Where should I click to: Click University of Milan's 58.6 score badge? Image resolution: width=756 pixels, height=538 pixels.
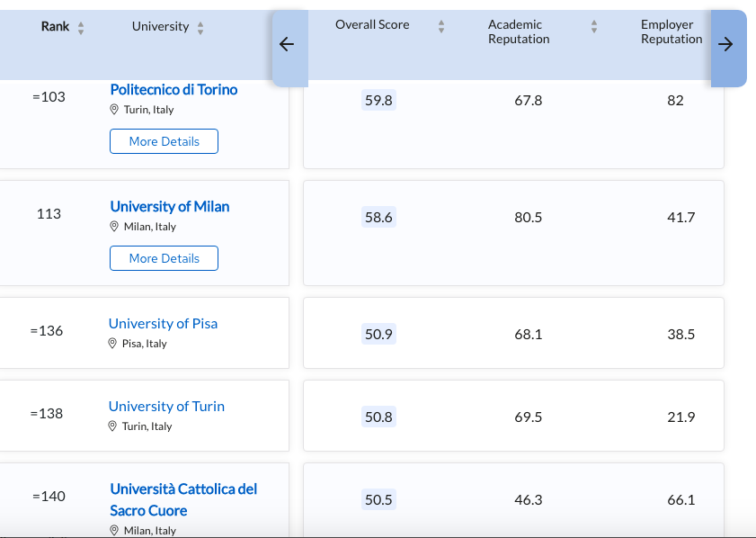click(378, 218)
